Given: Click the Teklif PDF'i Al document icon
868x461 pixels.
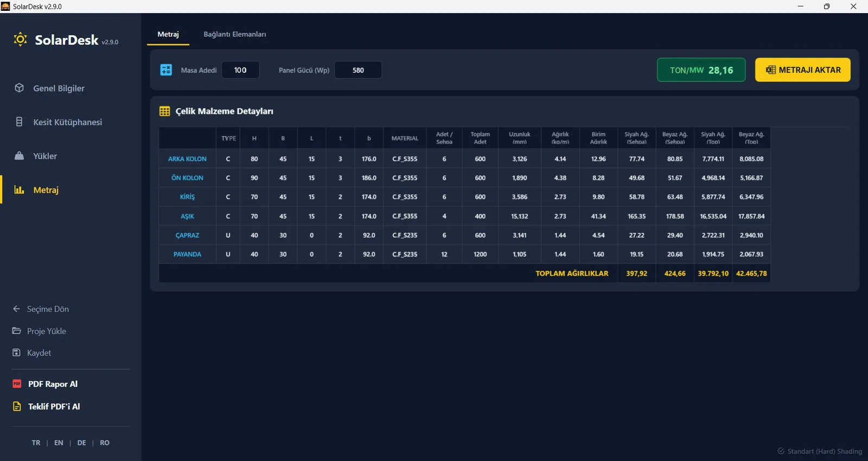Looking at the screenshot, I should (x=17, y=406).
